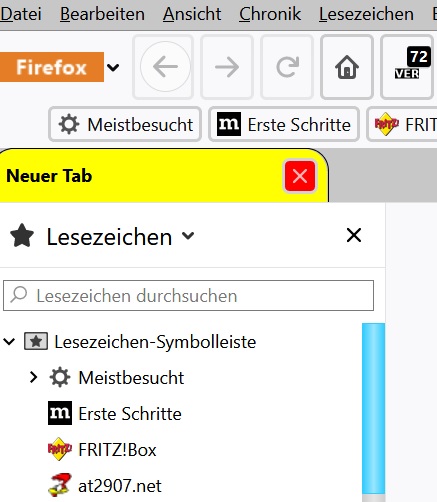Image resolution: width=437 pixels, height=502 pixels.
Task: Close the Lesezeichen sidebar
Action: tap(354, 235)
